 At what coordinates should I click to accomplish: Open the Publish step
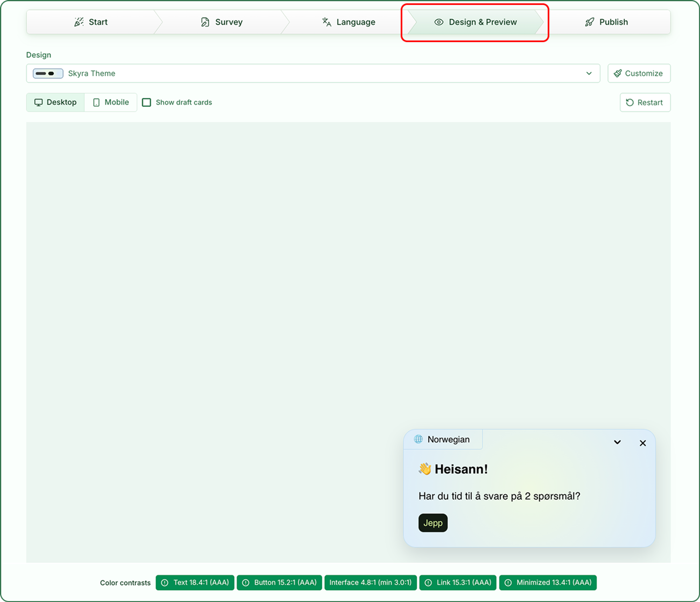[606, 22]
